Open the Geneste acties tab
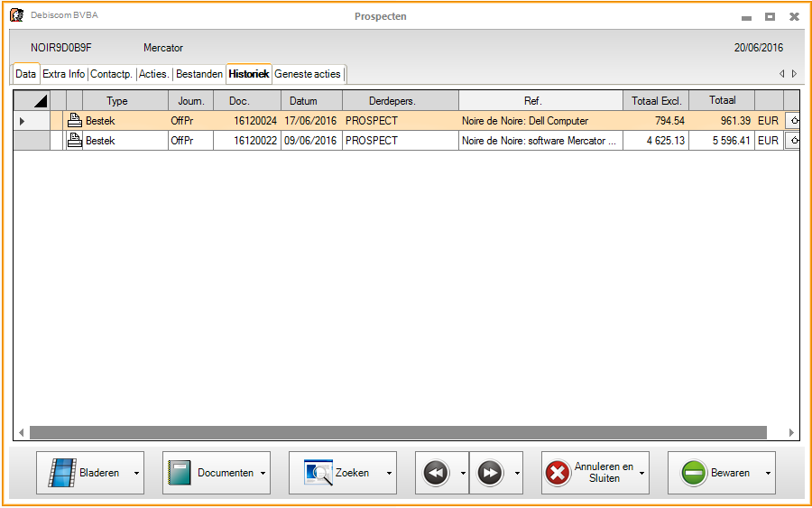This screenshot has height=508, width=812. [x=308, y=74]
